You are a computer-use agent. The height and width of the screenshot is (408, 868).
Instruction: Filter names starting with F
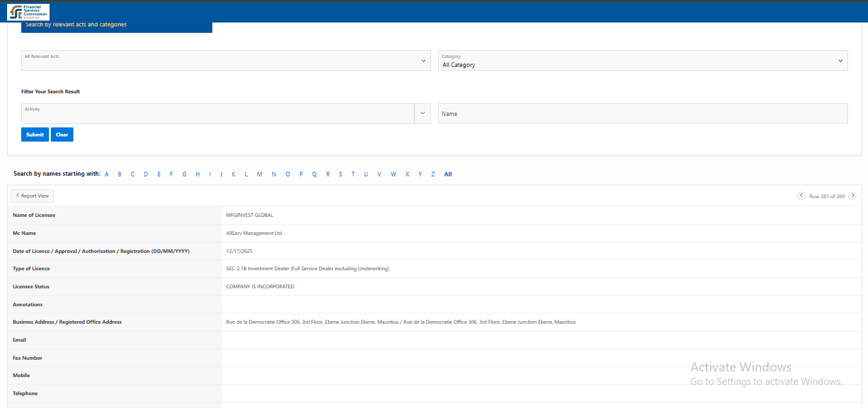(171, 174)
